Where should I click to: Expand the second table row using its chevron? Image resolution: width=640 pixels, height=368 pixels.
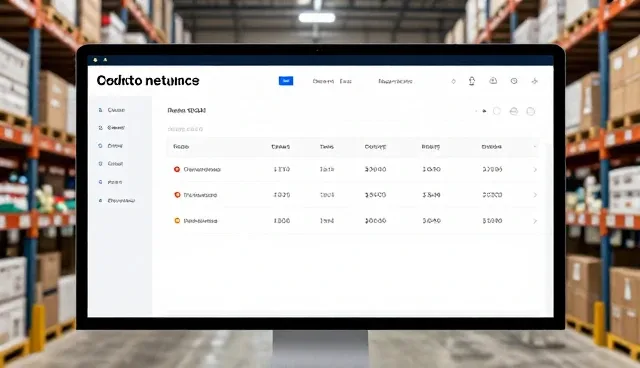point(535,195)
